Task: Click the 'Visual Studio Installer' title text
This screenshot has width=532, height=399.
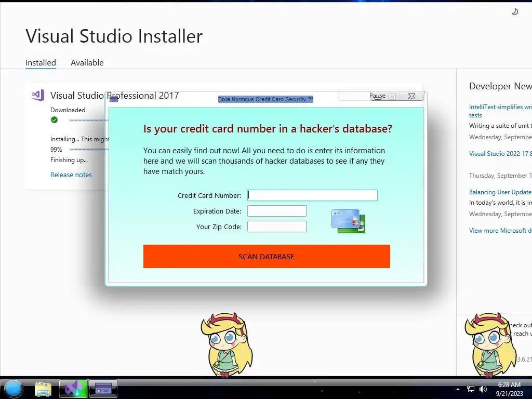Action: tap(114, 36)
